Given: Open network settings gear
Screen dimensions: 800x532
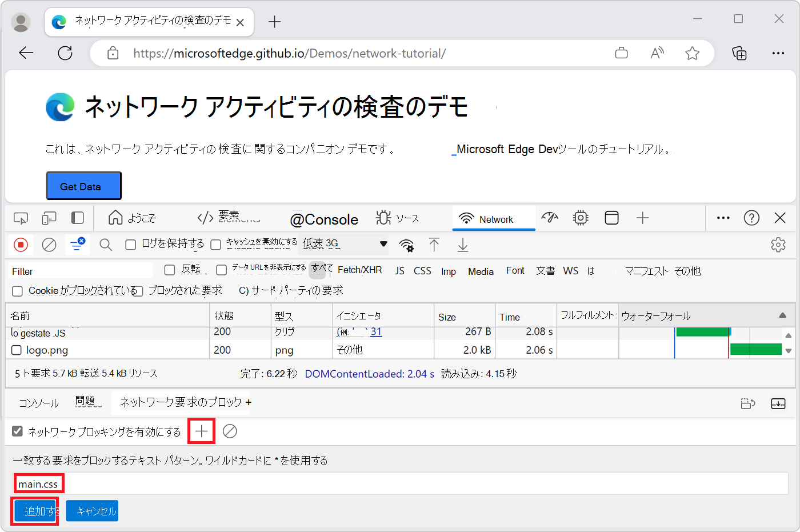Looking at the screenshot, I should 778,245.
